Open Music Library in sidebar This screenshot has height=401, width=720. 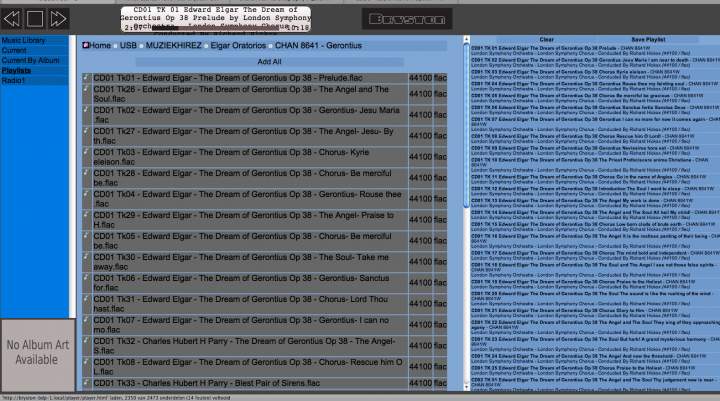tap(34, 40)
